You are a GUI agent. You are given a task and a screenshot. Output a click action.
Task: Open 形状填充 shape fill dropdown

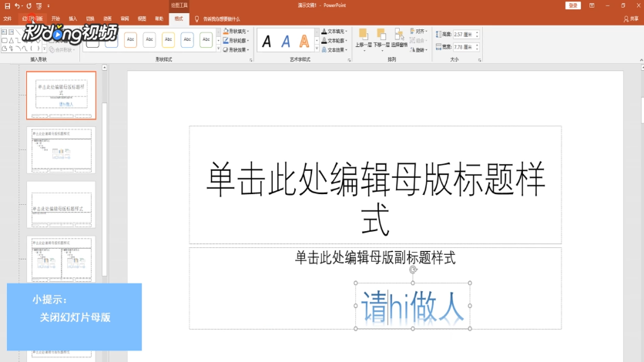[x=236, y=31]
